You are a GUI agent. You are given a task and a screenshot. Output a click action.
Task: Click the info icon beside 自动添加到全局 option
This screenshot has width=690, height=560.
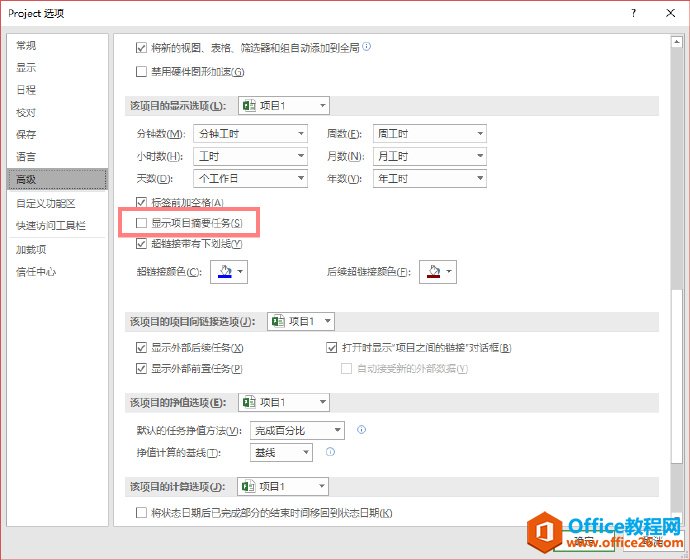point(366,46)
